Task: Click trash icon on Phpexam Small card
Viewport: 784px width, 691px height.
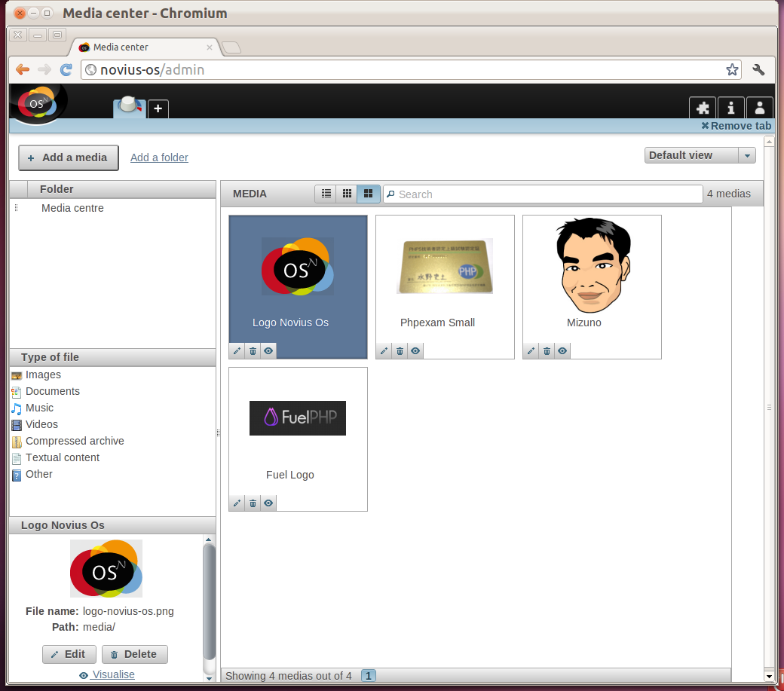Action: 400,350
